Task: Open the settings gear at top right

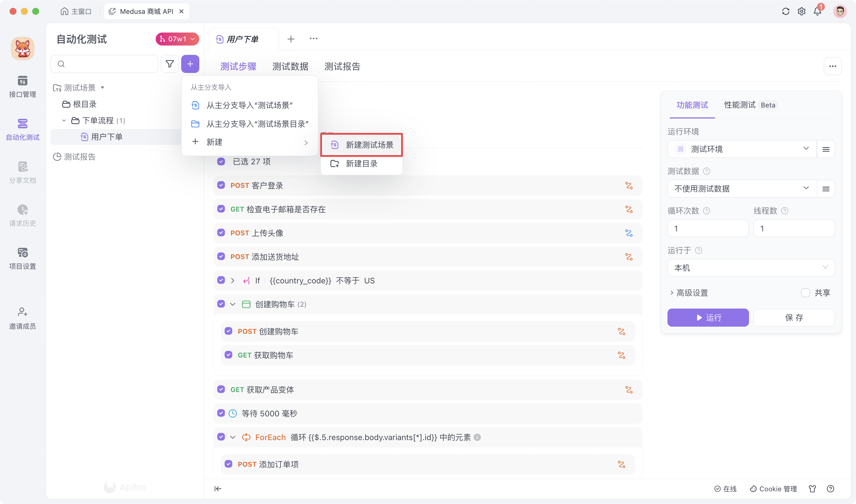Action: pyautogui.click(x=801, y=11)
